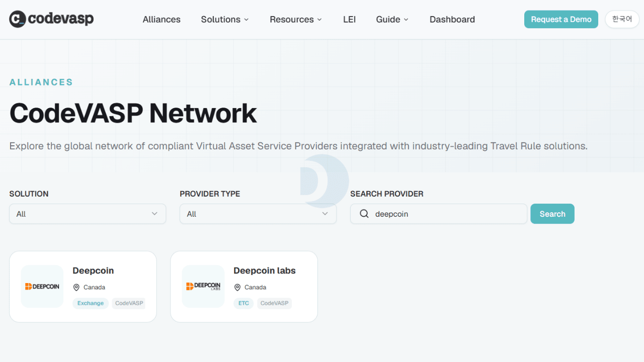Click the CodeVASP tag on Deepcoin labs card
Screen dimensions: 644x362
275,303
